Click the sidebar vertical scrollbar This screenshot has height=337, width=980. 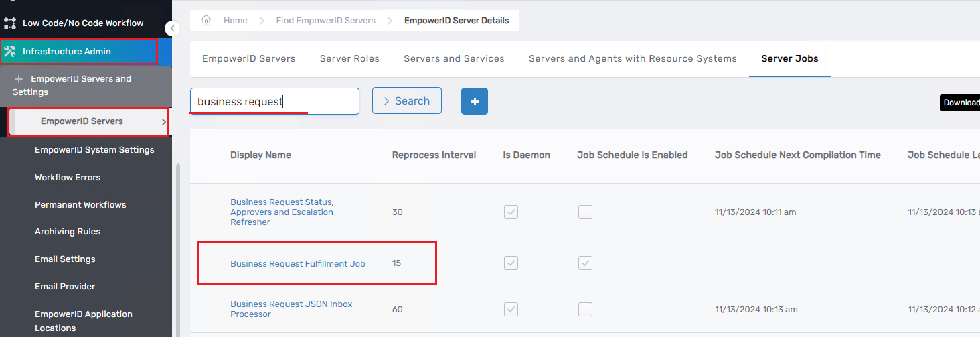point(177,251)
